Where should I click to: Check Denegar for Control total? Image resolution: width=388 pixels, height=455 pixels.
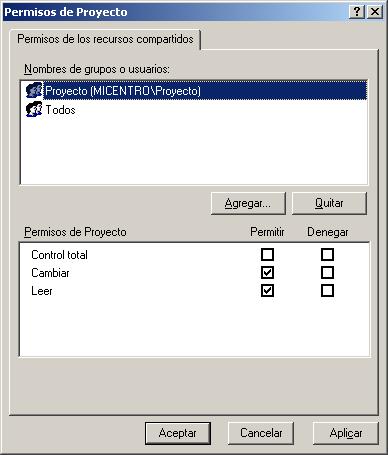pos(327,255)
